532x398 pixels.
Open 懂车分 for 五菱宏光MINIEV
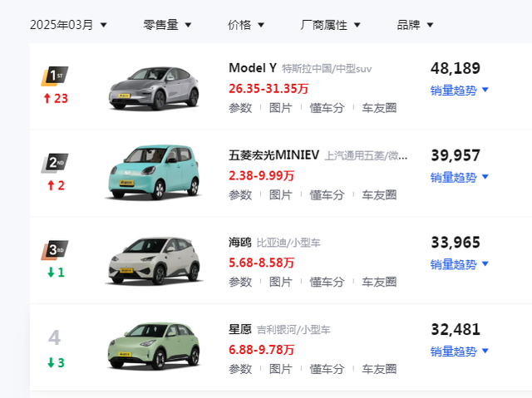pyautogui.click(x=327, y=195)
